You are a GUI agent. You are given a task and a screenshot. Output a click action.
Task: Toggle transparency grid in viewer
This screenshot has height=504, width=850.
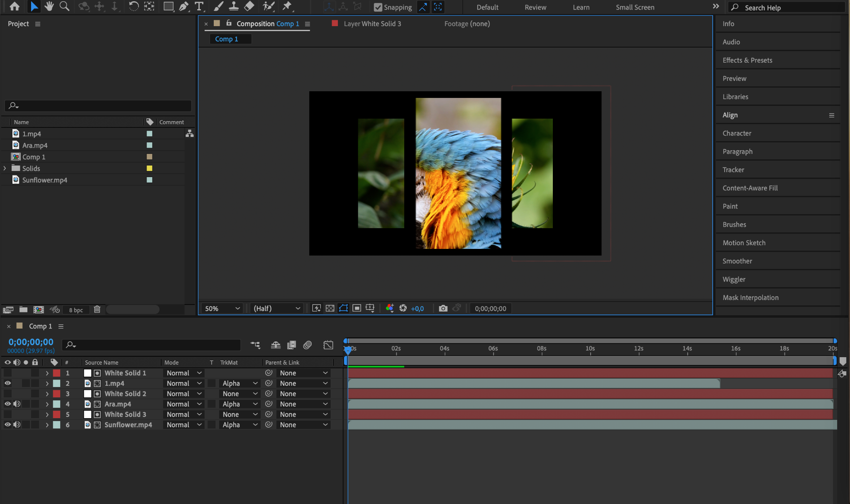[330, 308]
